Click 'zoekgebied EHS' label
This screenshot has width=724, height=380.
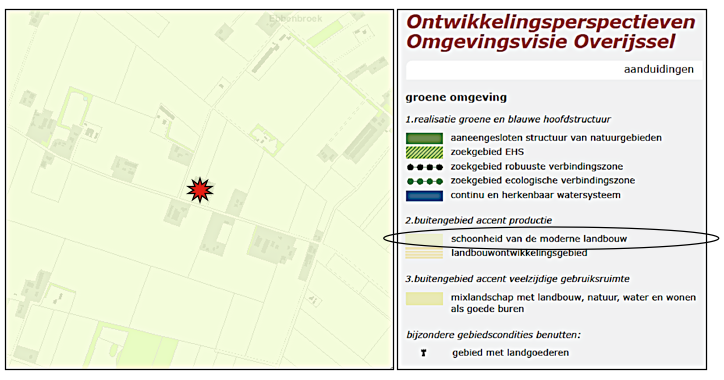(487, 152)
